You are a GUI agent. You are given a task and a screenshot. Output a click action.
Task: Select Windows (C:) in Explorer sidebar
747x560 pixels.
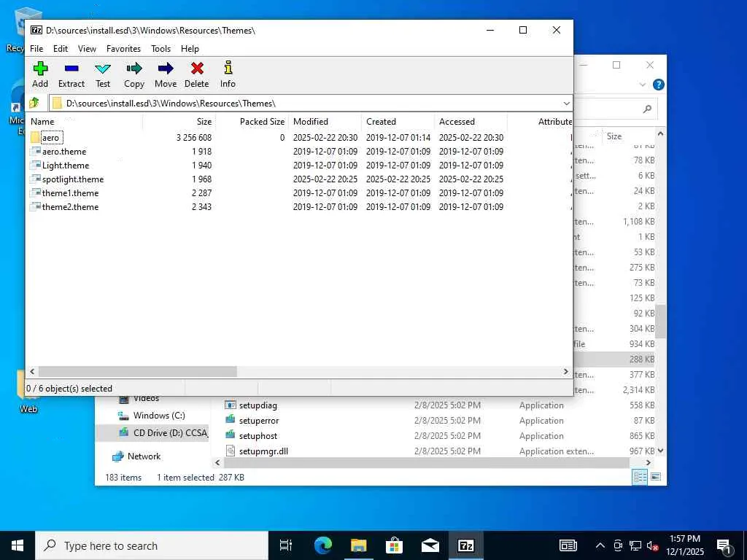tap(158, 415)
